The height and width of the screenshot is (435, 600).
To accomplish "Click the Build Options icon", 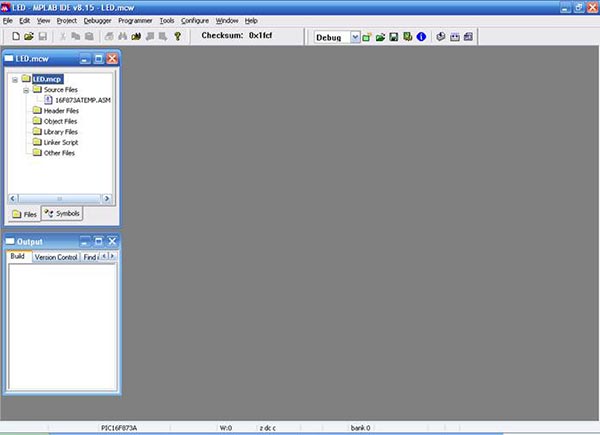I will [408, 37].
